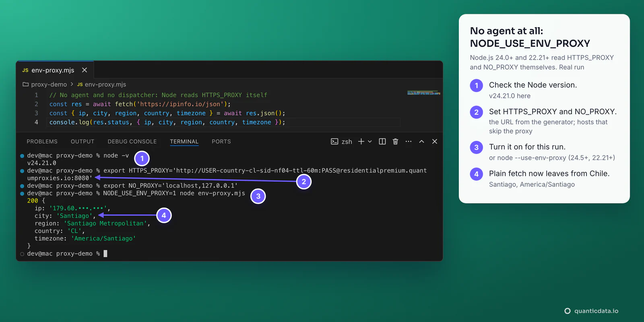This screenshot has height=322, width=644.
Task: Click the env-proxy.mjs breadcrumb item
Action: tap(101, 85)
